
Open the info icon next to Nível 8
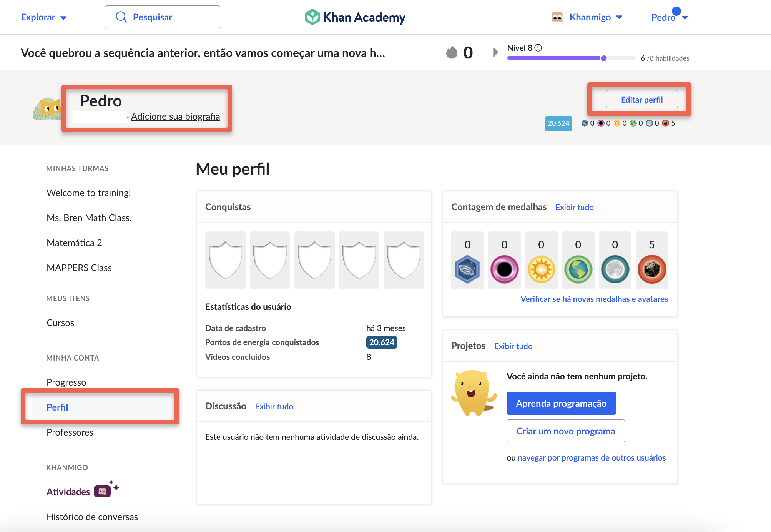pyautogui.click(x=538, y=48)
